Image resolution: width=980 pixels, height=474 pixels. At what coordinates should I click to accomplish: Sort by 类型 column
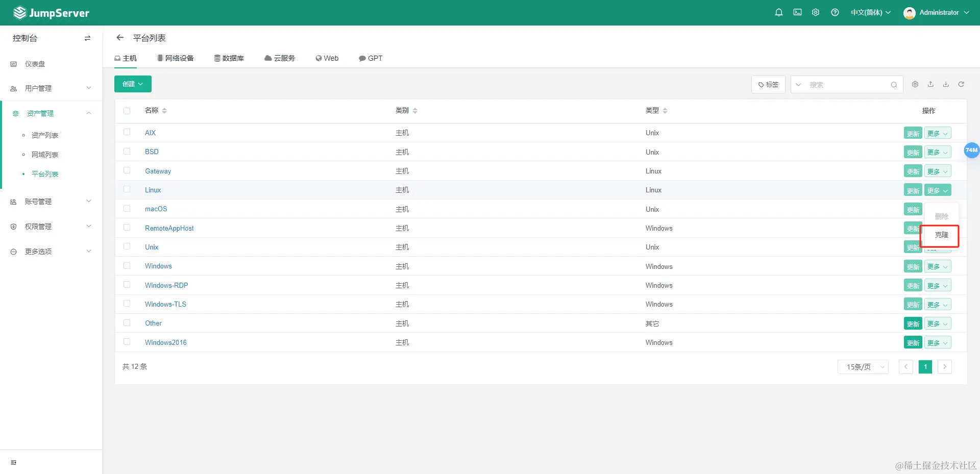click(x=656, y=110)
